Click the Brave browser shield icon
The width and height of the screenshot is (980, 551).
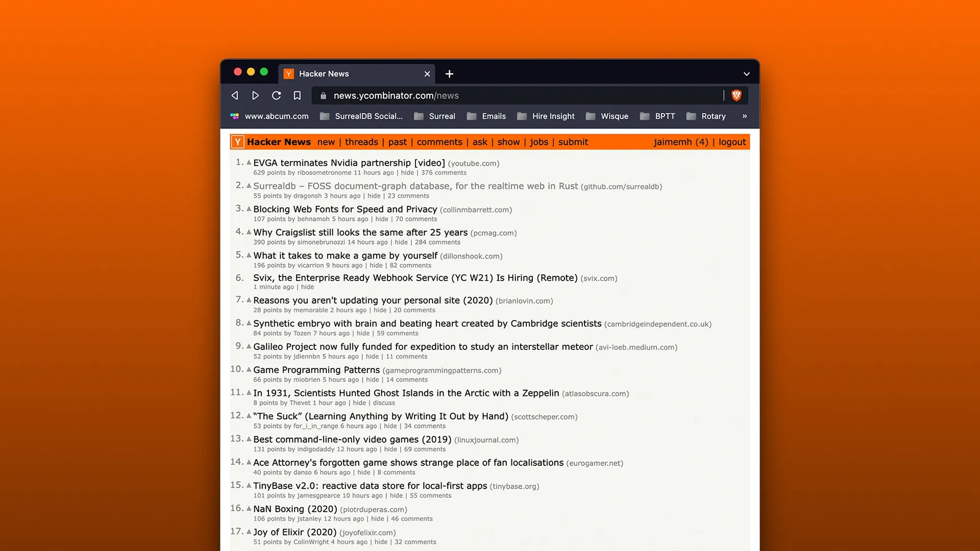click(x=737, y=95)
